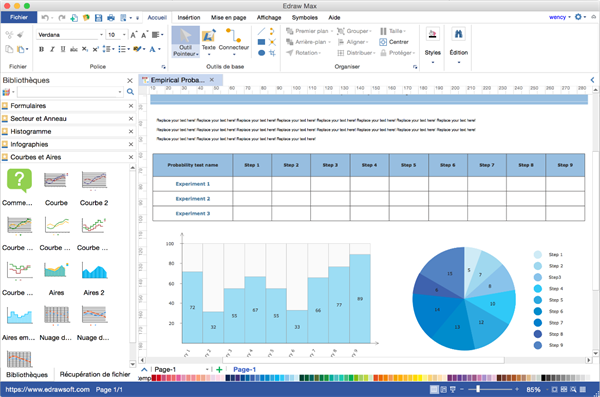Expand the Infographies library
This screenshot has width=600, height=397.
click(x=68, y=144)
